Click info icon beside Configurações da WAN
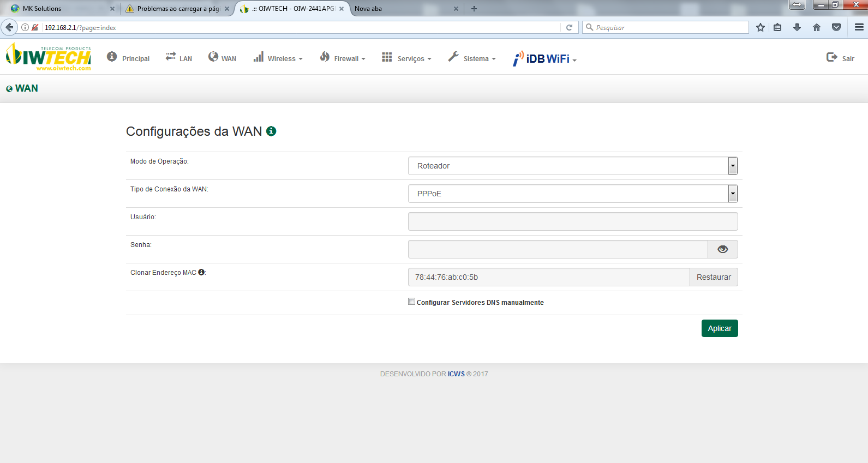Screen dimensions: 868x463 [x=271, y=131]
